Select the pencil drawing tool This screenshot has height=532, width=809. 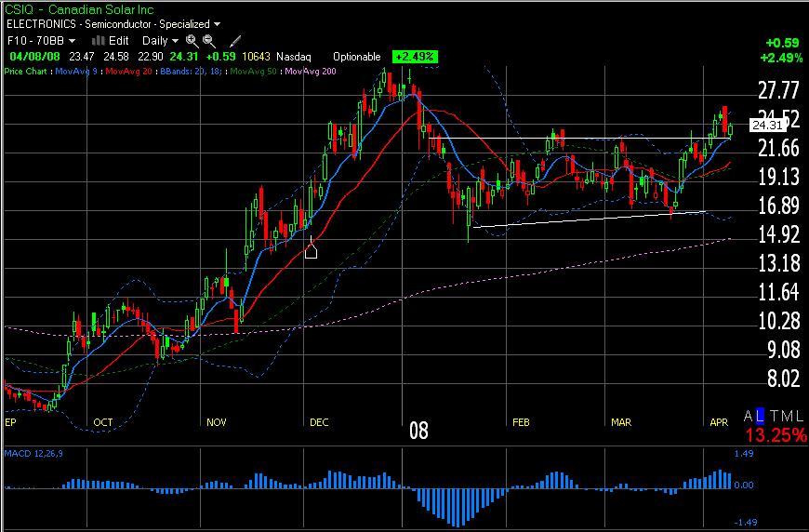point(234,41)
